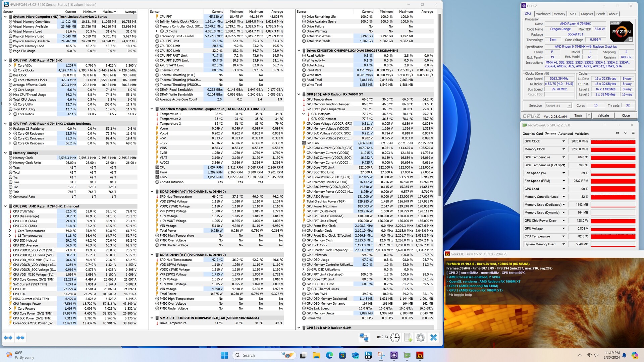Open GPU-Z hamburger menu icon

[x=633, y=133]
